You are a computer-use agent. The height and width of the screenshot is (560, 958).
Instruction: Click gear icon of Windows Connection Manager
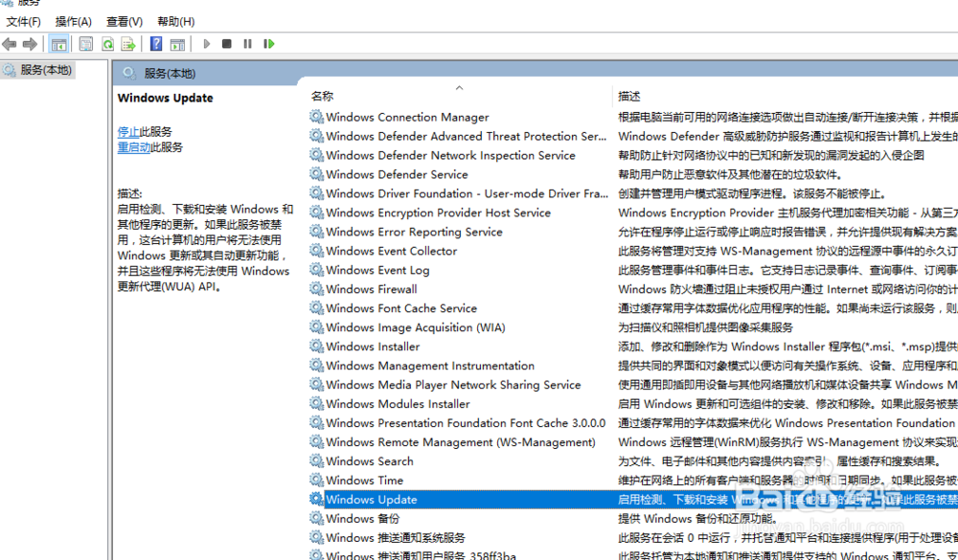coord(316,117)
